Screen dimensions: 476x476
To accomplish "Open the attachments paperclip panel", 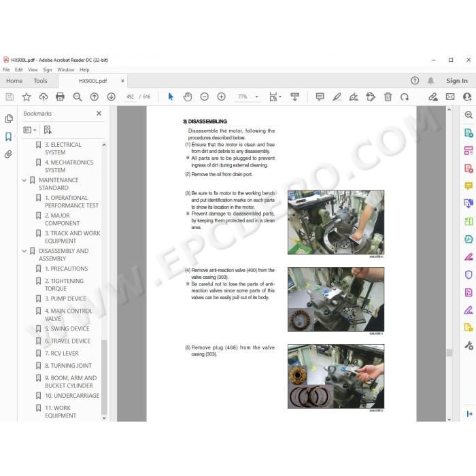I will [8, 154].
